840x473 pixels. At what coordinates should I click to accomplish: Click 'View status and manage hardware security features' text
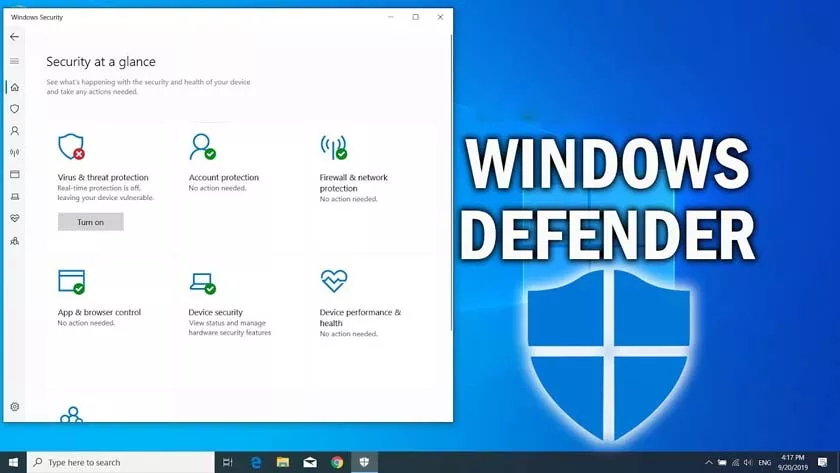[x=229, y=328]
